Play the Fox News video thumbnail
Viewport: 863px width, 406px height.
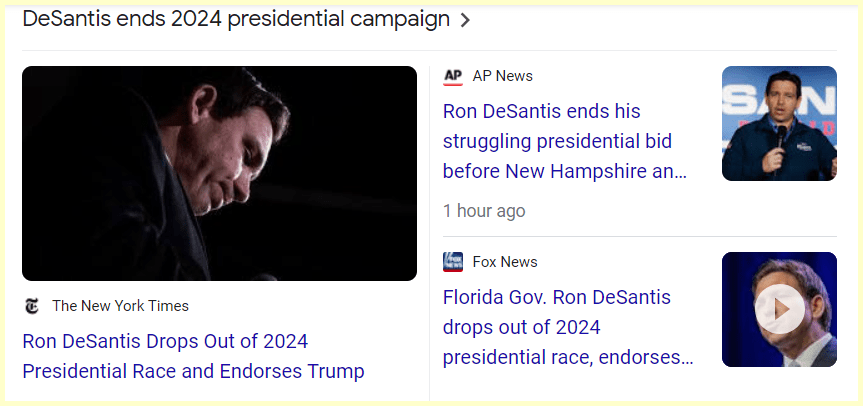pyautogui.click(x=779, y=310)
